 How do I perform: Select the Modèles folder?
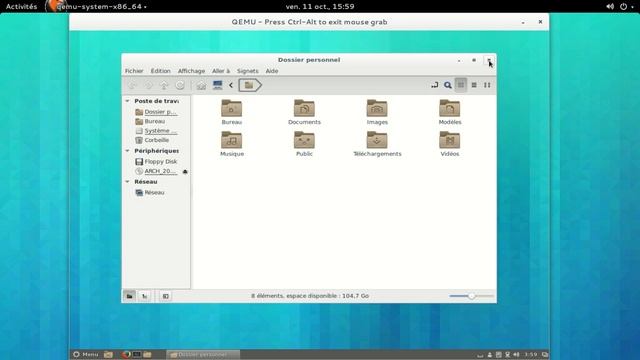(449, 112)
